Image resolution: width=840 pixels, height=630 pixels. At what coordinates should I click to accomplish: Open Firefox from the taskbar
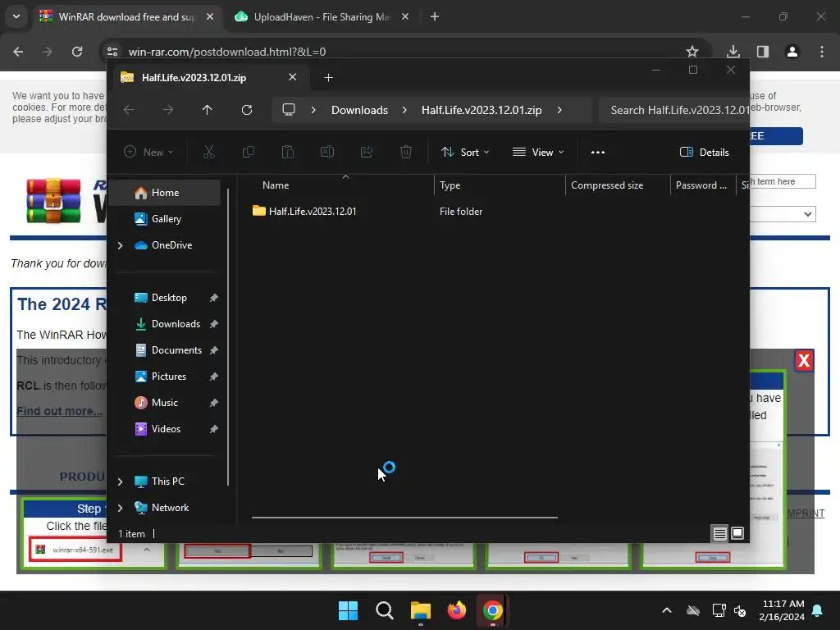click(x=456, y=610)
